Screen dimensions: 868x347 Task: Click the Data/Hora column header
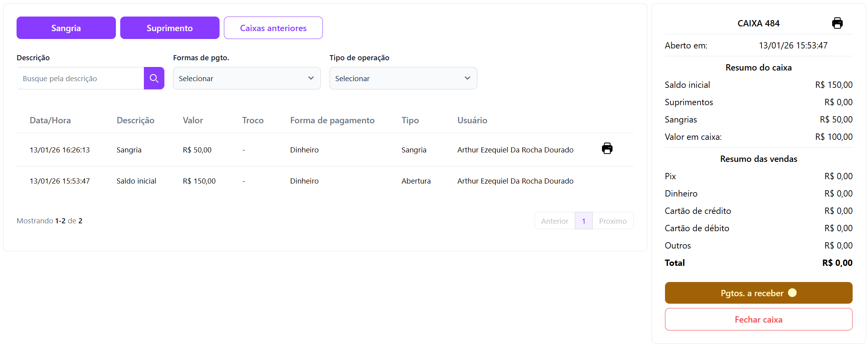[x=50, y=121]
